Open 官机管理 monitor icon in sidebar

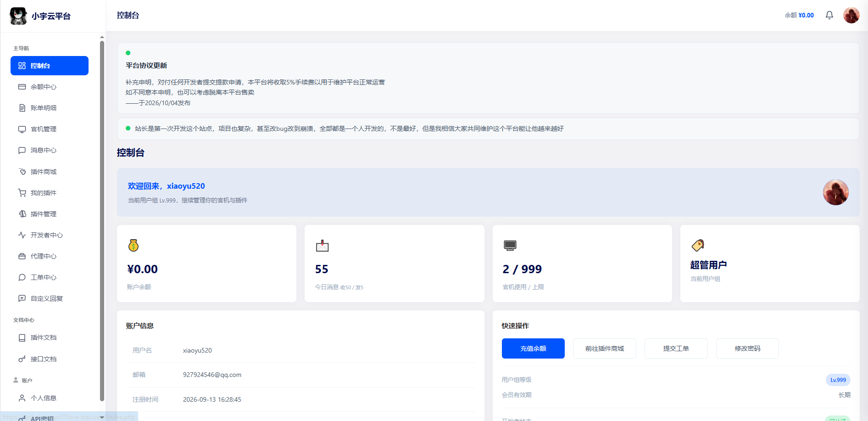click(x=22, y=129)
